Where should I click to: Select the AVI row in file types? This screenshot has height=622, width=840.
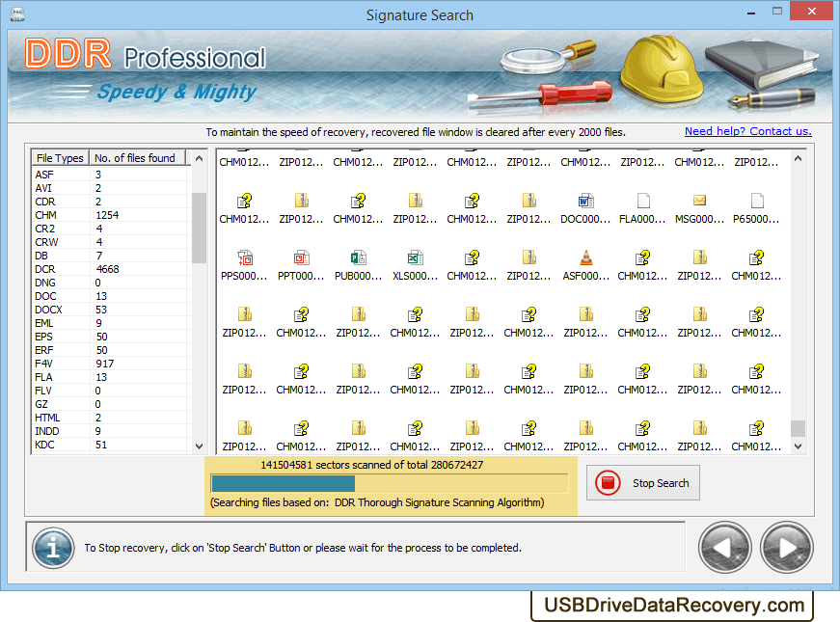tap(112, 188)
